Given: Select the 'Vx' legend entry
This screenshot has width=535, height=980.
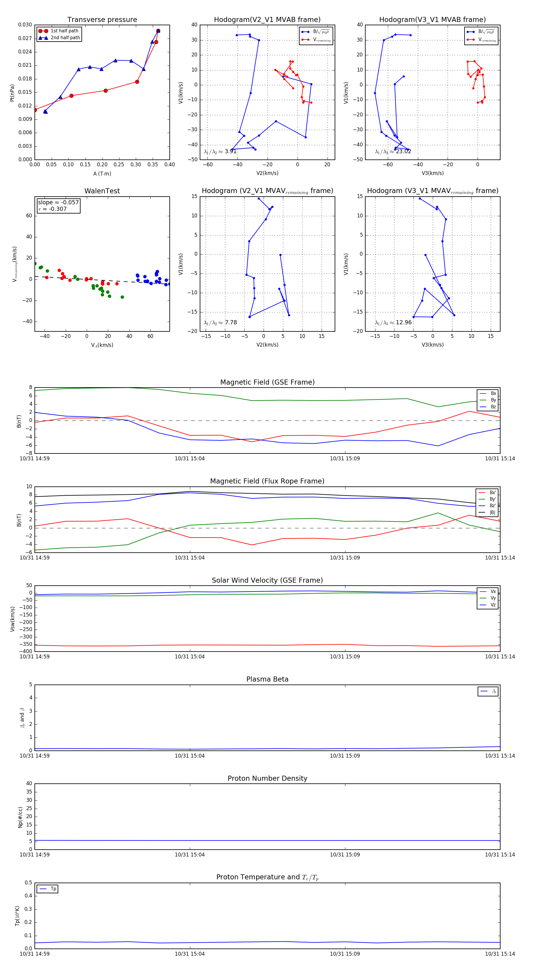Looking at the screenshot, I should [x=488, y=591].
